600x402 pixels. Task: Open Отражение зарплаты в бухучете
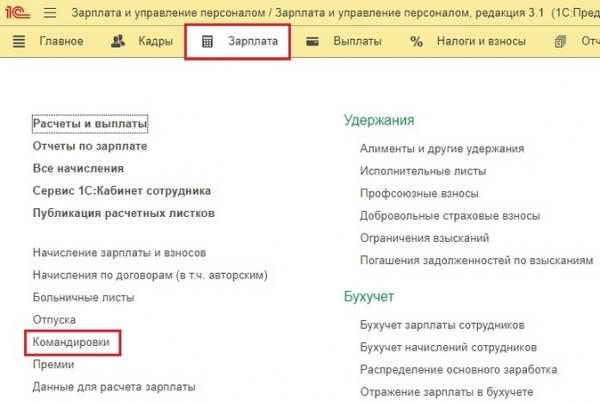coord(447,392)
